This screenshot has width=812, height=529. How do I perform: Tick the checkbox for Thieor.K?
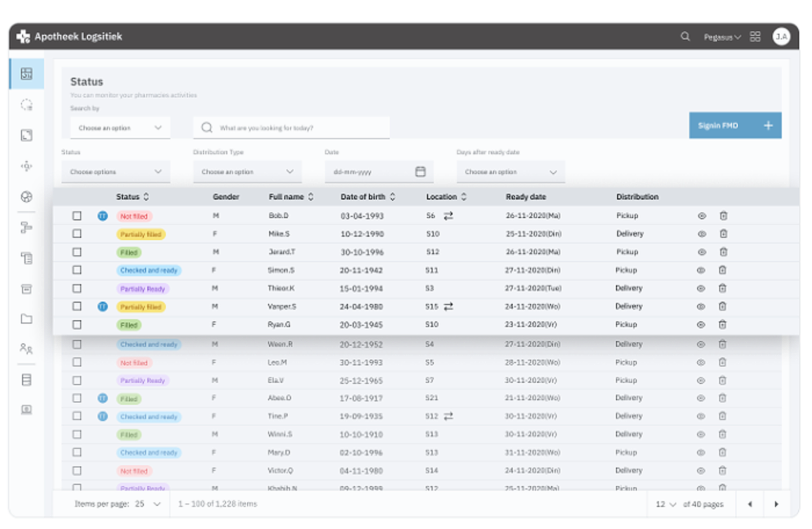pos(77,289)
